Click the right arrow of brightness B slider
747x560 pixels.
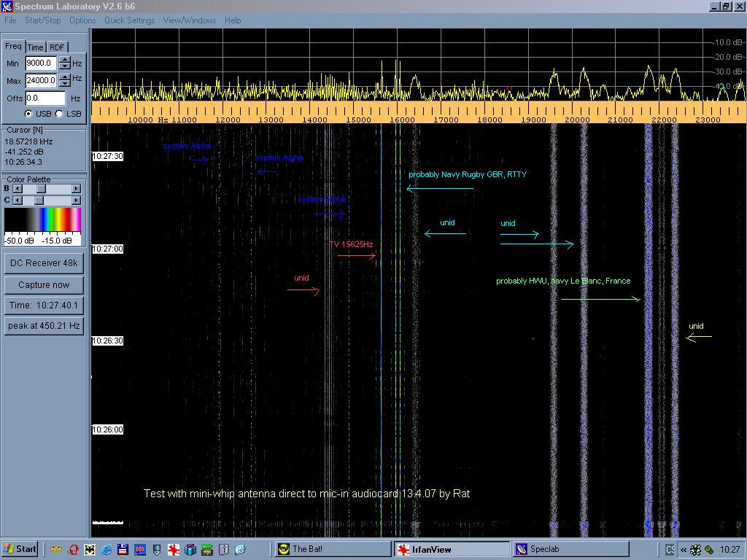pyautogui.click(x=76, y=189)
